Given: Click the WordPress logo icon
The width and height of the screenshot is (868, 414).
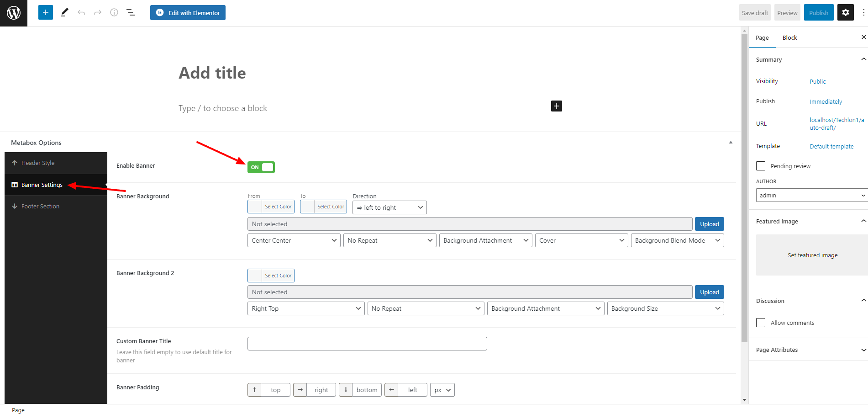Looking at the screenshot, I should click(14, 13).
